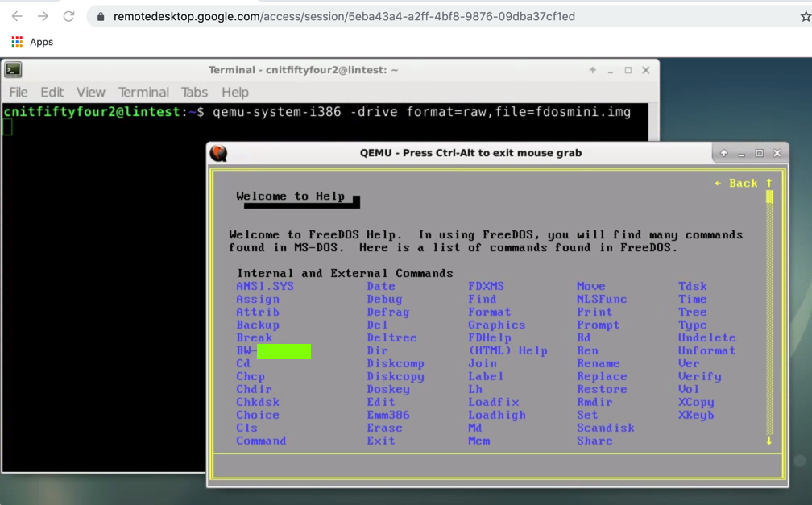Screen dimensions: 812x505
Task: Open the Terminal Edit menu
Action: (x=52, y=92)
